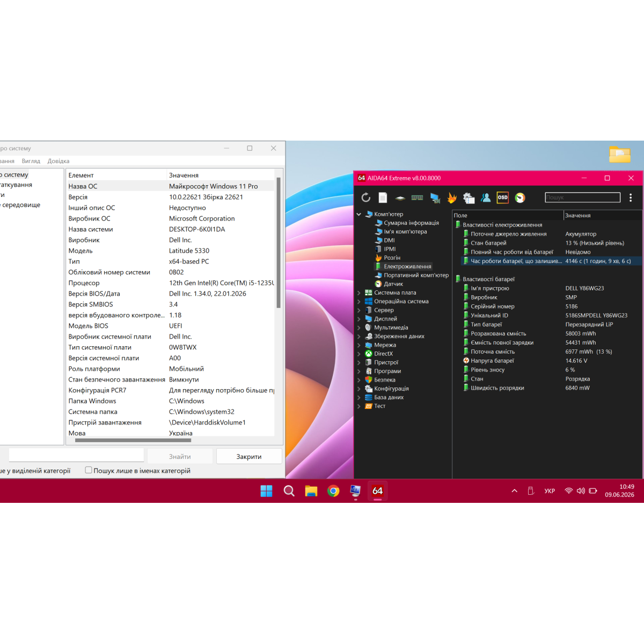The height and width of the screenshot is (644, 644).
Task: Open the sensor gauge icon in AIDA64 toolbar
Action: pyautogui.click(x=520, y=197)
